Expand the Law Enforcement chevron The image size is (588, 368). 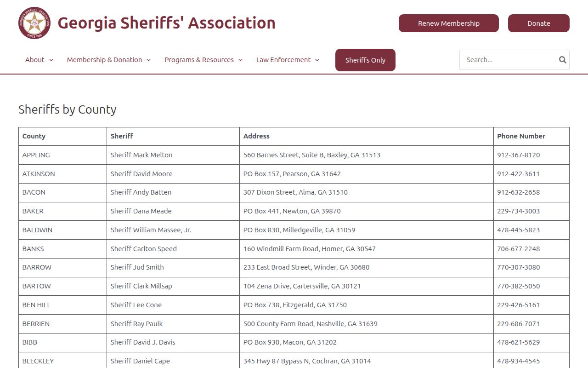pyautogui.click(x=317, y=60)
